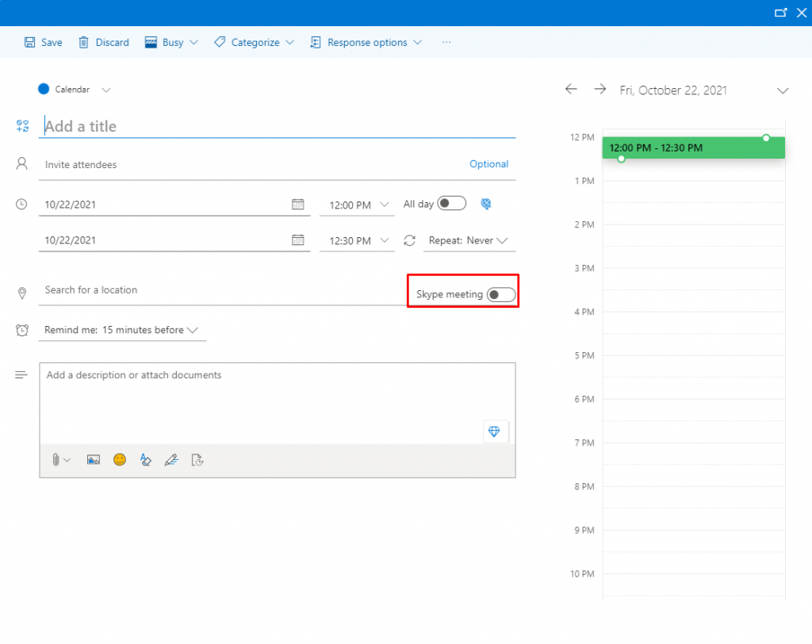
Task: Click the blue Calendar color dot
Action: 44,89
